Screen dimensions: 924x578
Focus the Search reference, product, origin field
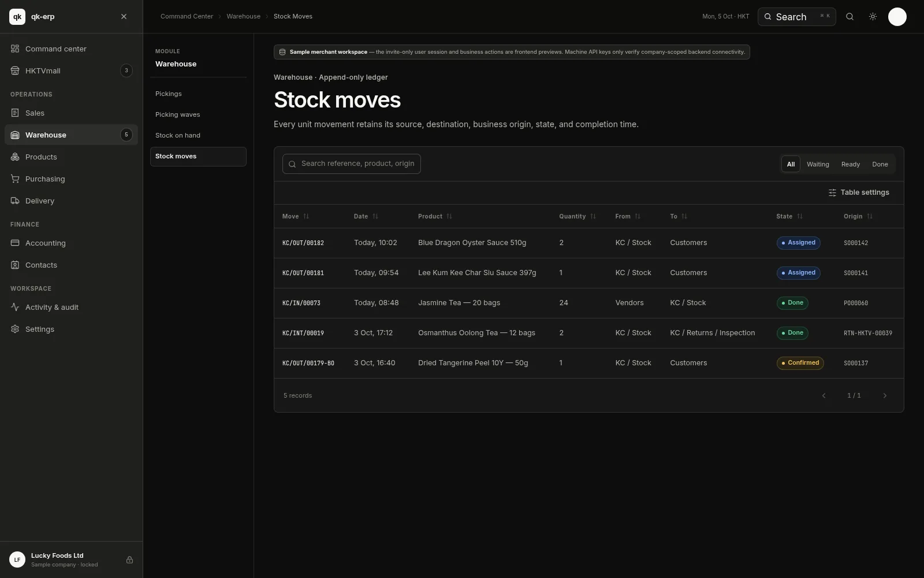[351, 164]
